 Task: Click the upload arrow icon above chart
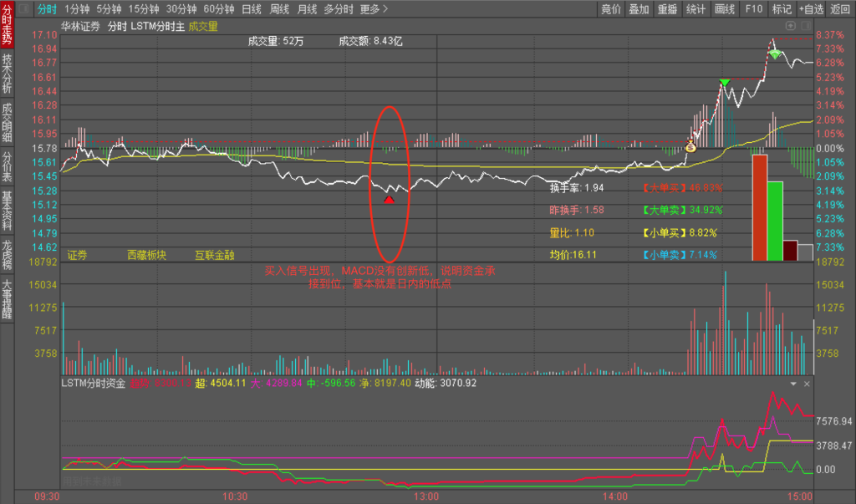pyautogui.click(x=791, y=26)
